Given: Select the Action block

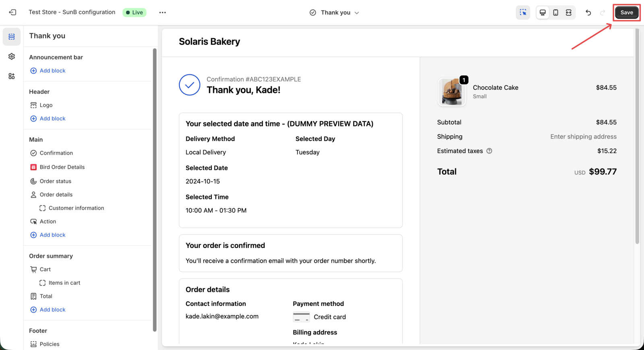Looking at the screenshot, I should 43,222.
